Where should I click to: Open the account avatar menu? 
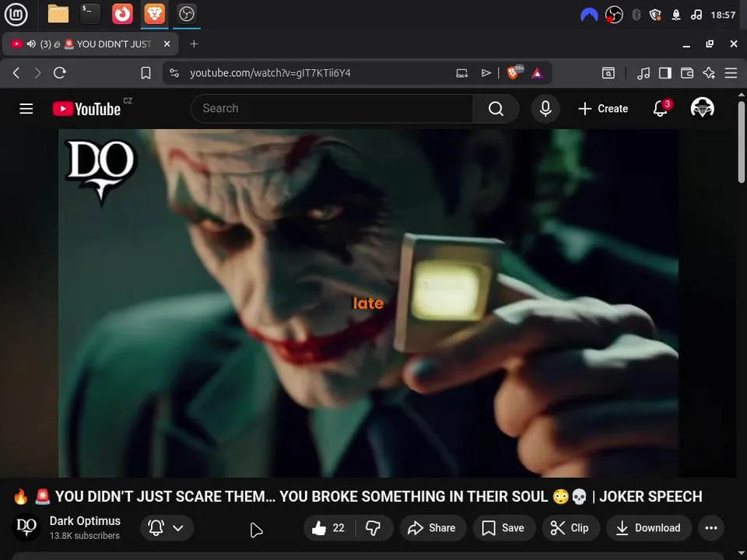(702, 108)
